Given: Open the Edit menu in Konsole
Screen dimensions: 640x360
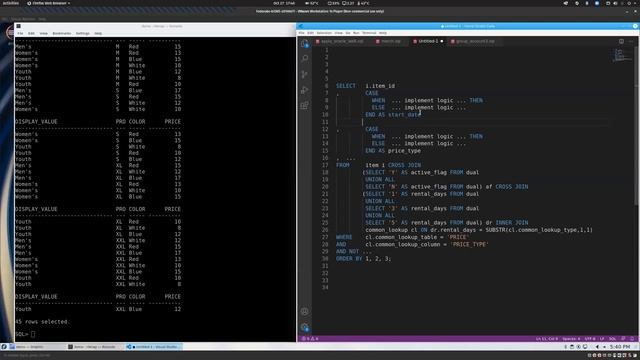Looking at the screenshot, I should [31, 33].
